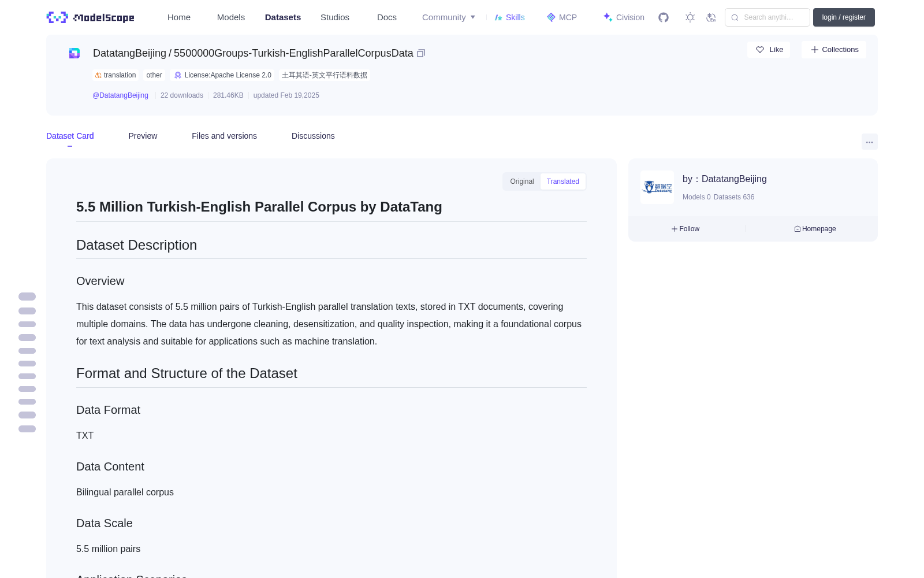Image resolution: width=924 pixels, height=578 pixels.
Task: Click DatatangBeijing in the dataset path title
Action: (x=129, y=53)
